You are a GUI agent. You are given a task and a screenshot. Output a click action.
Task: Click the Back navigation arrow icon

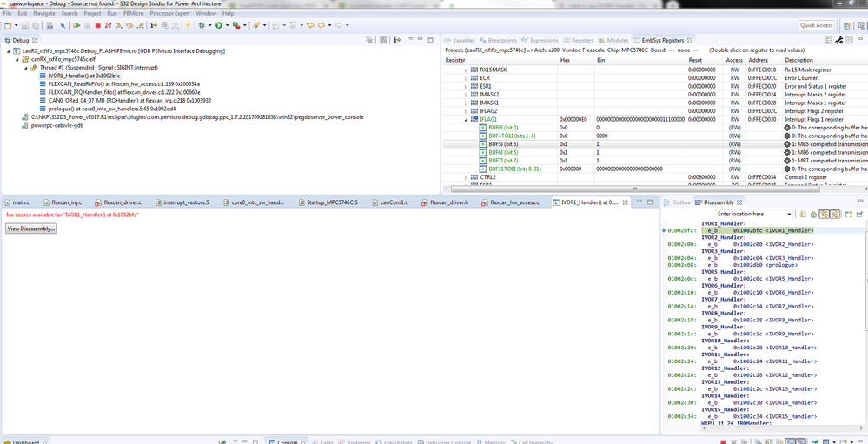pos(321,25)
